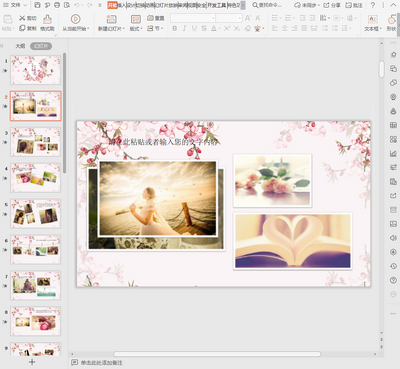The image size is (400, 369).
Task: Click the numbered list icon
Action: coord(288,18)
